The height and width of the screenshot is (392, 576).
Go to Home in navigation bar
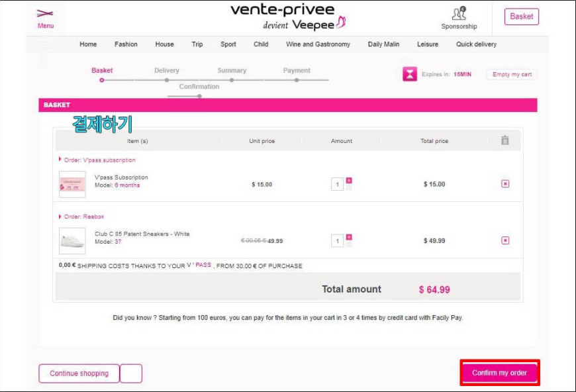coord(88,44)
